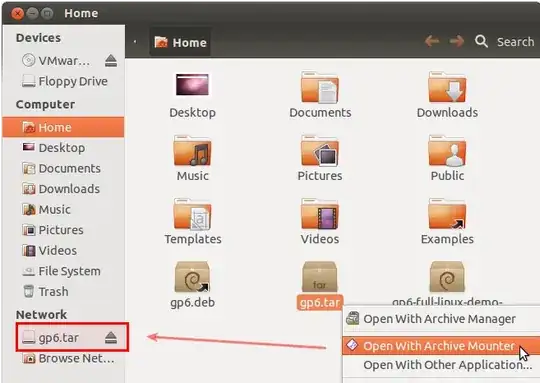Viewport: 540px width, 383px height.
Task: Click the back navigation arrow
Action: [x=432, y=41]
